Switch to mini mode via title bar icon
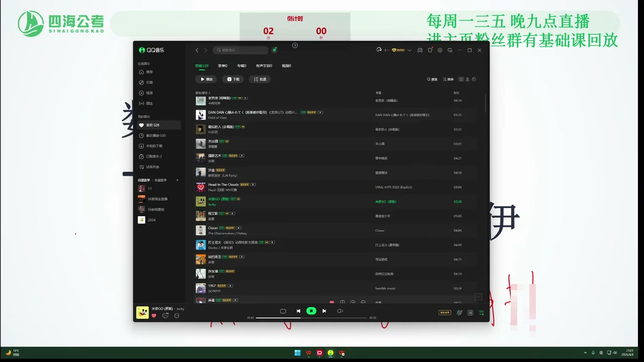The height and width of the screenshot is (362, 644). [x=450, y=50]
